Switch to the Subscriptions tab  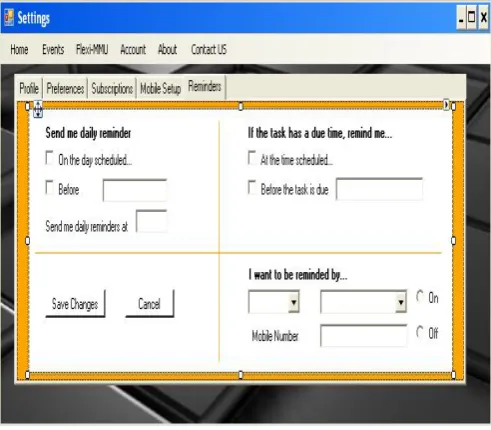[112, 89]
